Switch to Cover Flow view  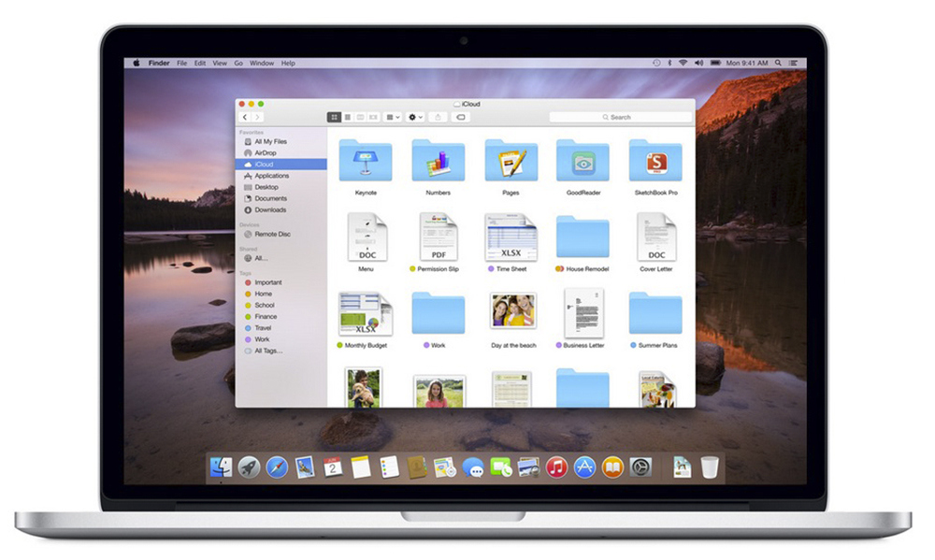click(374, 118)
